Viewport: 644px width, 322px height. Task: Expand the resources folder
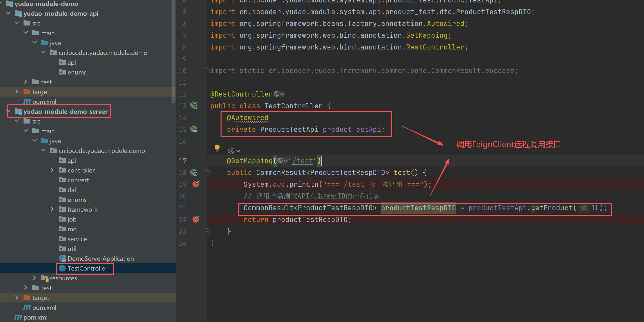(35, 278)
